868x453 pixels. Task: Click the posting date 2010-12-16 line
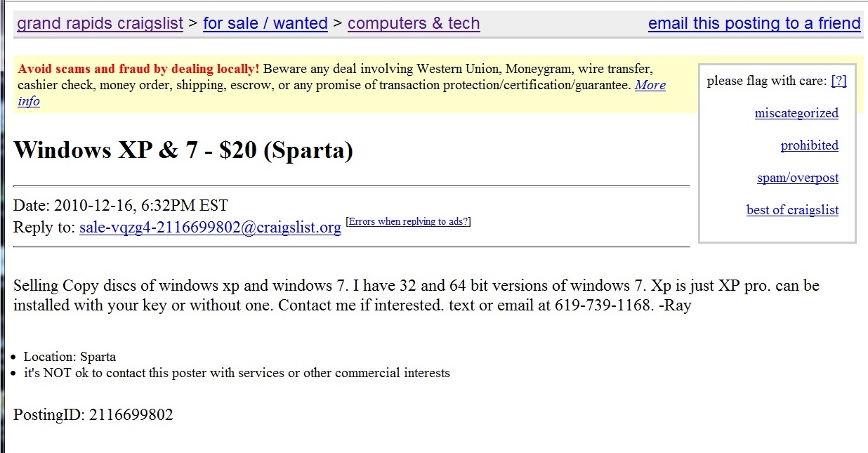click(x=120, y=206)
